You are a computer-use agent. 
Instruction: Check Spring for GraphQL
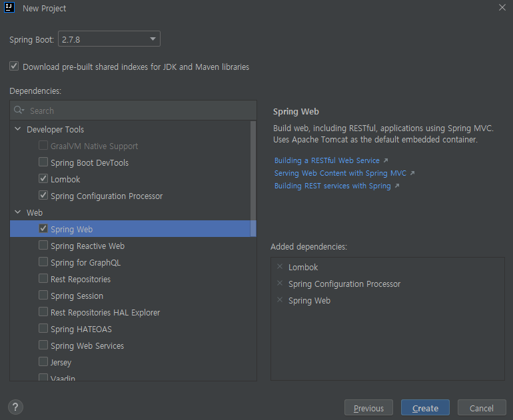(x=43, y=262)
